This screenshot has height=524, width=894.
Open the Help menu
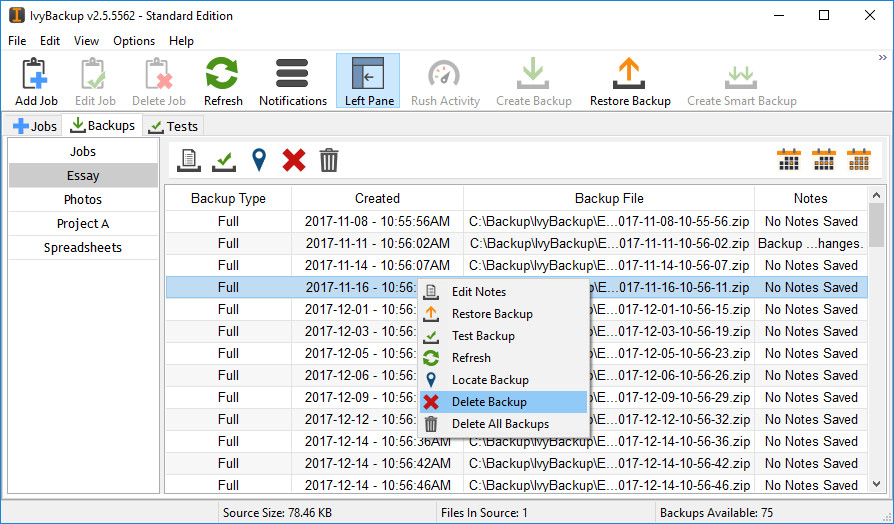click(181, 41)
